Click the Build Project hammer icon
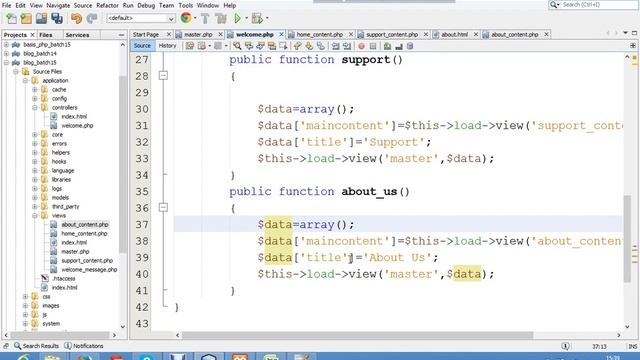 pyautogui.click(x=205, y=18)
